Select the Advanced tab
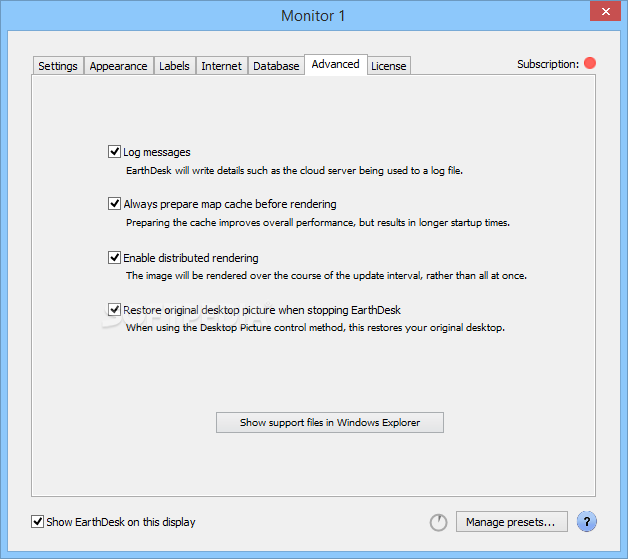628x559 pixels. coord(336,64)
